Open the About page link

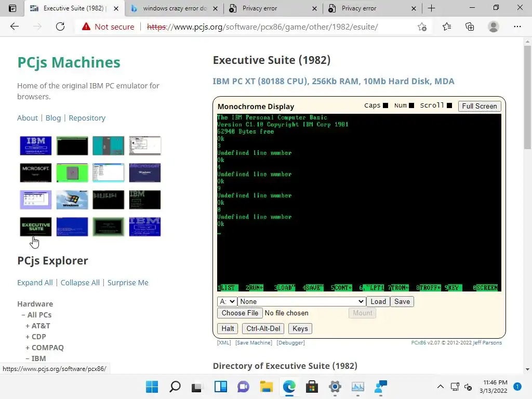point(28,118)
